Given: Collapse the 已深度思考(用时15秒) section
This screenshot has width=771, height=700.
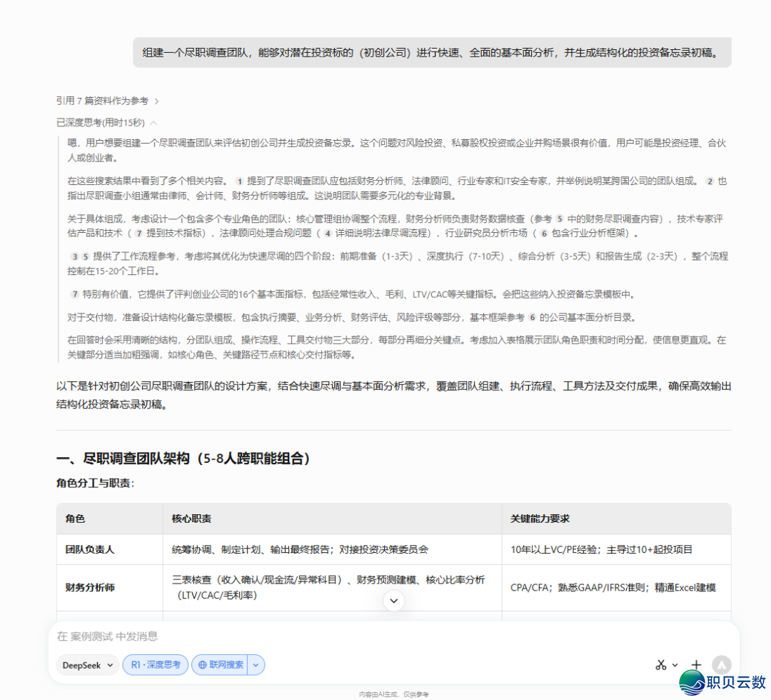Looking at the screenshot, I should click(106, 122).
